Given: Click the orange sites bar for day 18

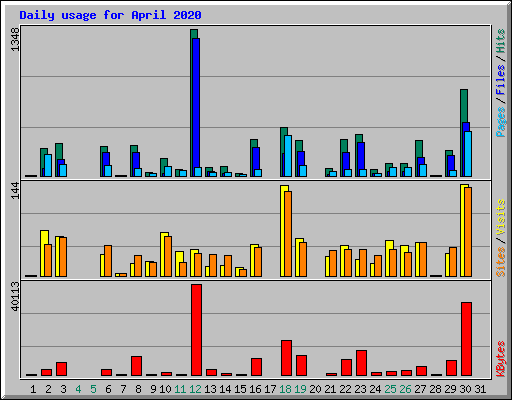Looking at the screenshot, I should [x=288, y=234].
